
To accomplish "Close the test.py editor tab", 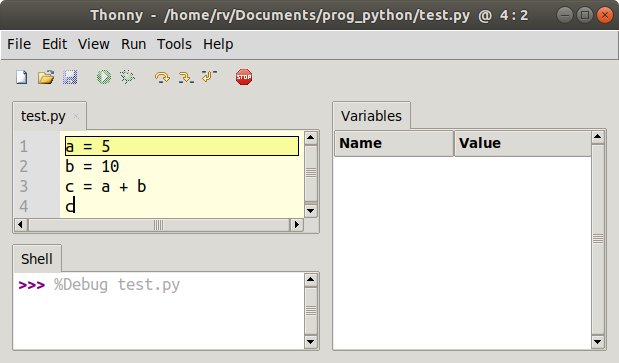I will point(76,116).
